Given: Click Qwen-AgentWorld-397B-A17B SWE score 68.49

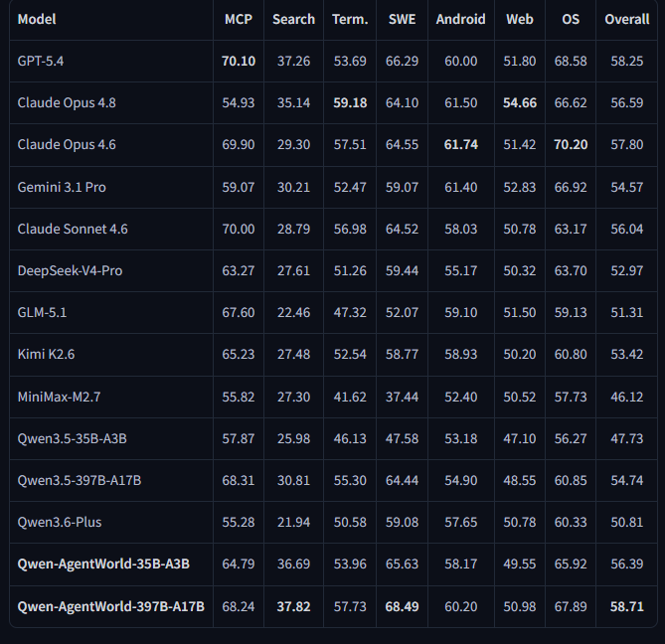Looking at the screenshot, I should (x=402, y=606).
